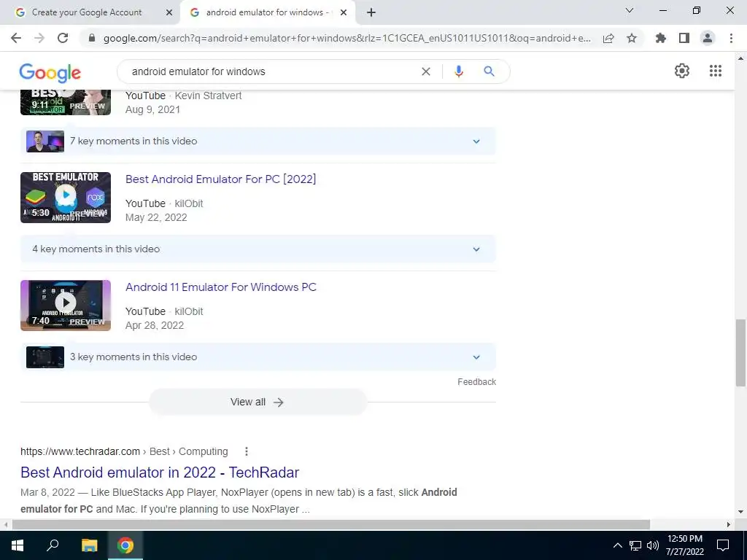Open the clock and date flyout

pyautogui.click(x=684, y=545)
